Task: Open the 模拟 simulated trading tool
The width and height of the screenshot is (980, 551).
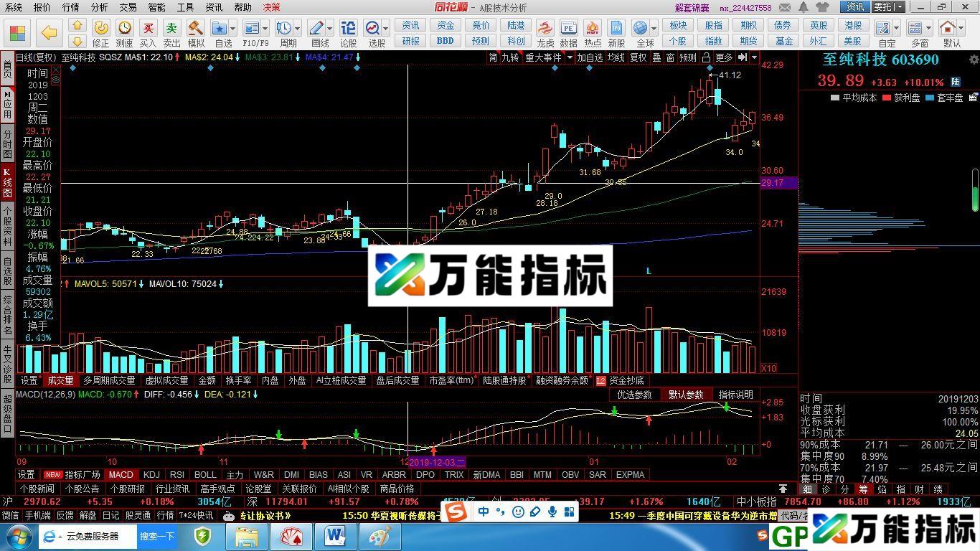Action: click(197, 29)
